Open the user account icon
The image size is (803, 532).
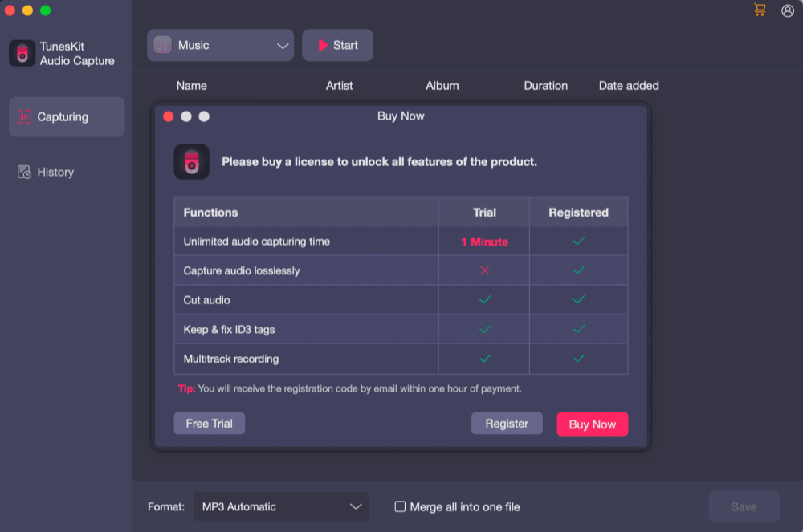787,10
